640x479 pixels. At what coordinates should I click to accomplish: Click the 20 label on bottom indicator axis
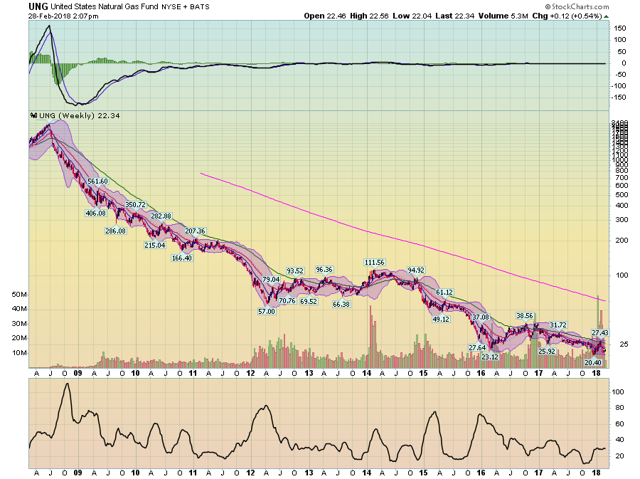coord(619,456)
